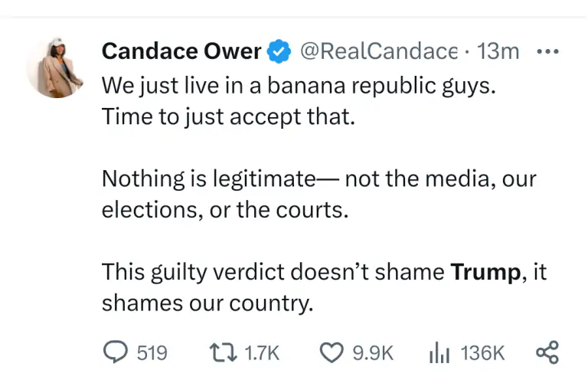The image size is (588, 380).
Task: Click the repost arrows icon
Action: click(224, 352)
